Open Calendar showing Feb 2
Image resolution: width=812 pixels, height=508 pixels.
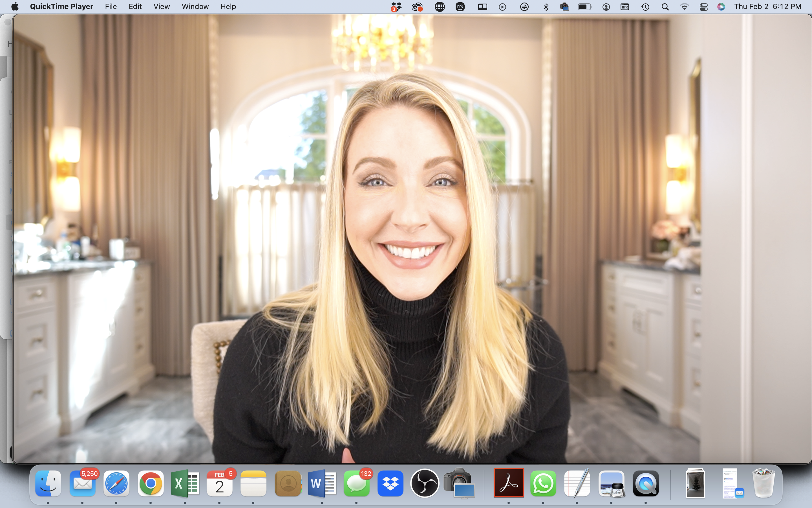pyautogui.click(x=219, y=483)
